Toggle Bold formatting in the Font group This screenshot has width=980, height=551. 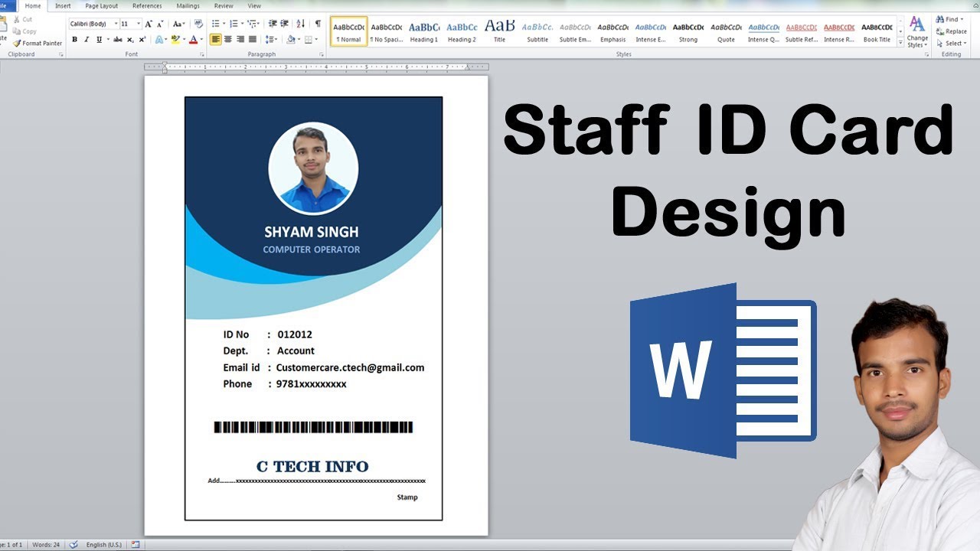coord(74,39)
